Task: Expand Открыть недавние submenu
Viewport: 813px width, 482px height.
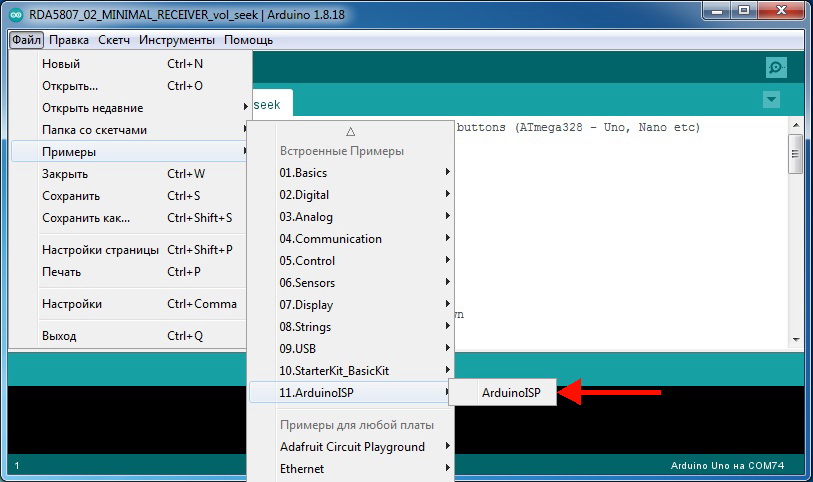Action: 129,108
